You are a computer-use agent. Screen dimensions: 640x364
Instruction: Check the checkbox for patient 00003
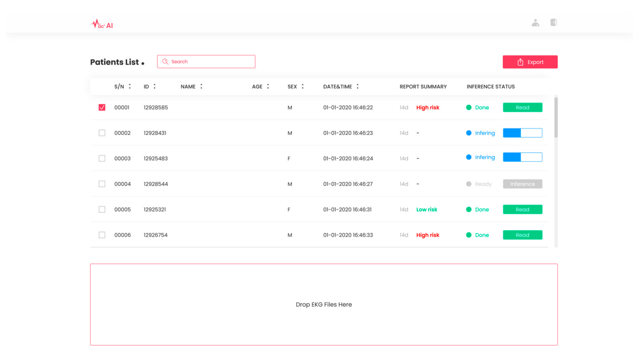coord(102,158)
